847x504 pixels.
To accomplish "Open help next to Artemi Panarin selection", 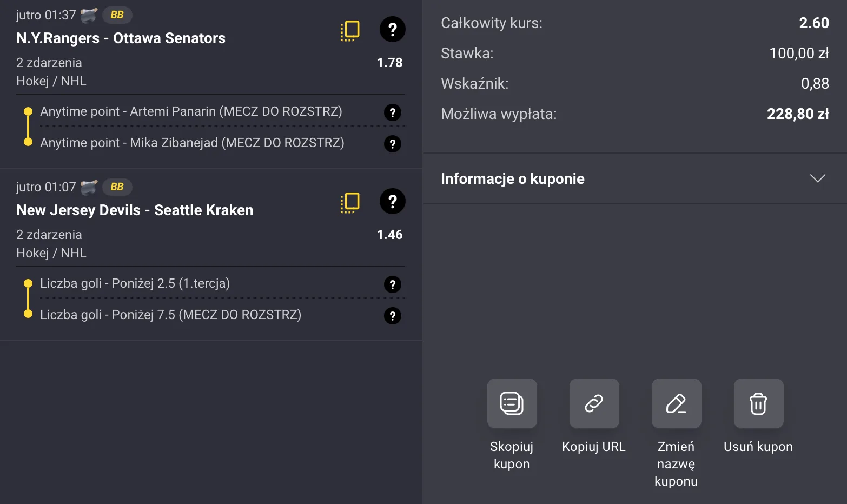I will (x=392, y=112).
